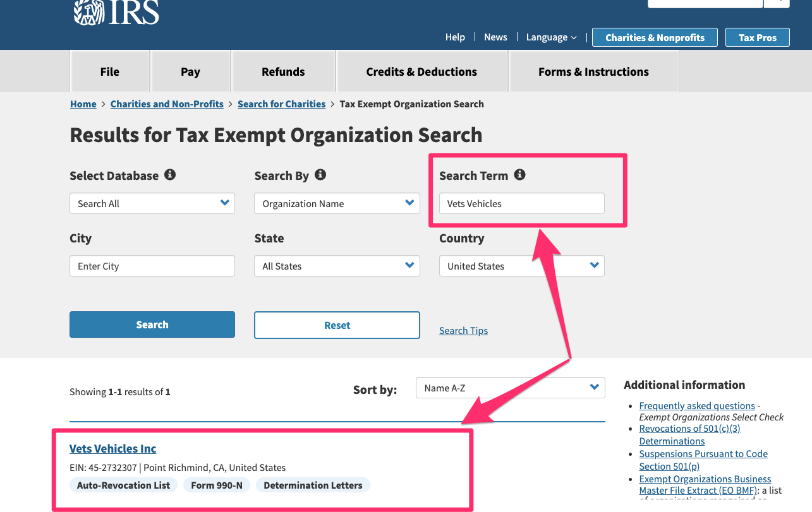
Task: Open the Vets Vehicles Inc result link
Action: 113,449
